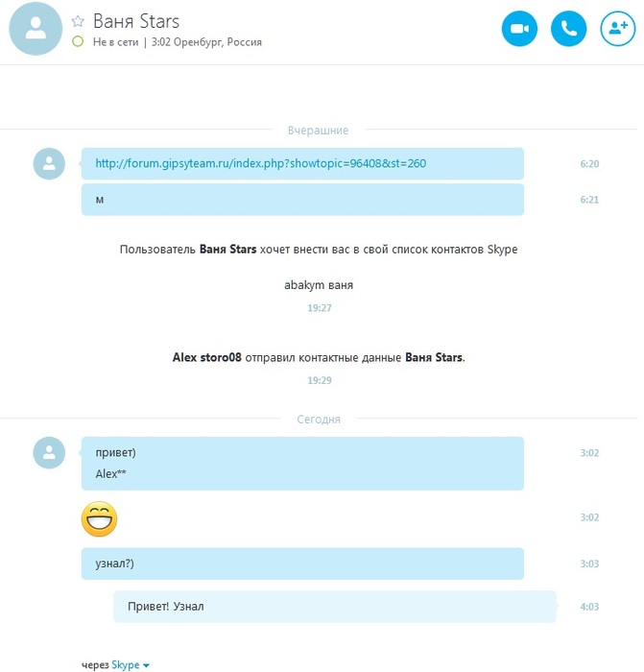Open forum.gipsyteam.ru link in chat
This screenshot has width=644, height=672.
click(x=260, y=163)
